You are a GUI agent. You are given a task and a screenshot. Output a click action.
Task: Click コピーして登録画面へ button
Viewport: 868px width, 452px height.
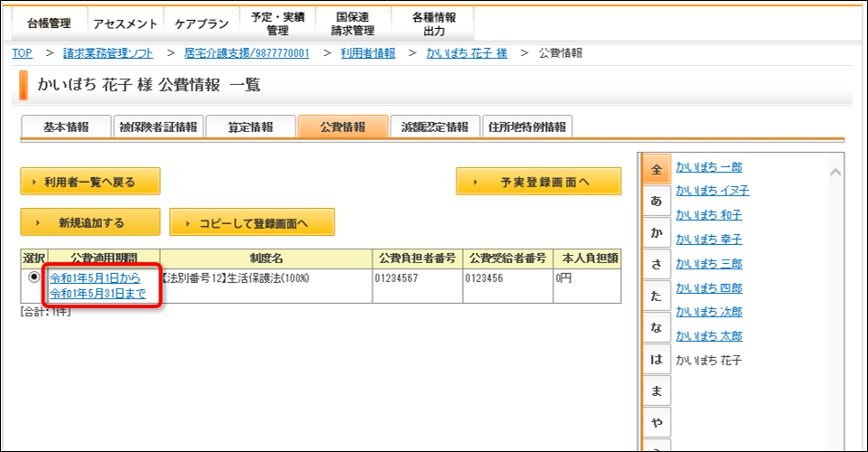tap(252, 222)
